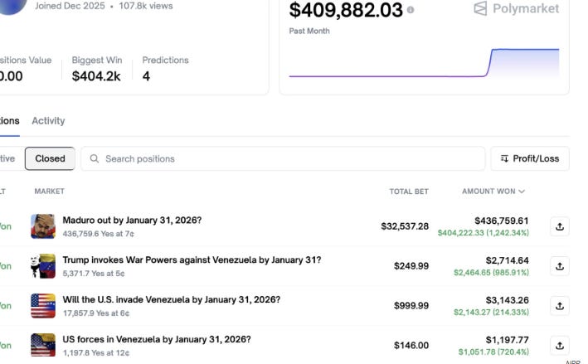Open Will the U.S. invade Venezuela market
This screenshot has height=364, width=588.
pos(172,299)
